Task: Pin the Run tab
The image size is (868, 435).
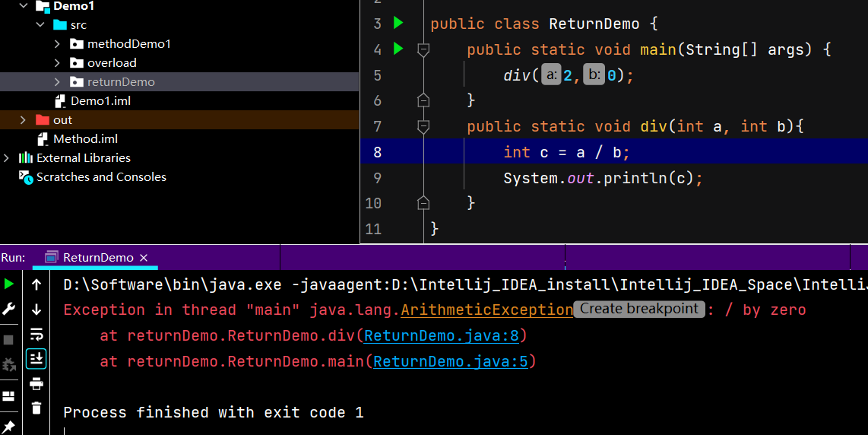Action: [x=9, y=427]
